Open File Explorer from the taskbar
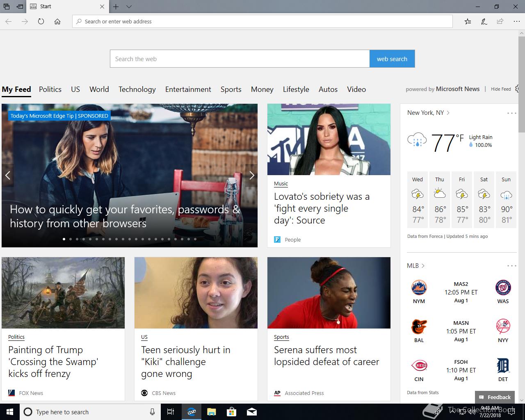Screen dimensions: 525x420 [211, 412]
